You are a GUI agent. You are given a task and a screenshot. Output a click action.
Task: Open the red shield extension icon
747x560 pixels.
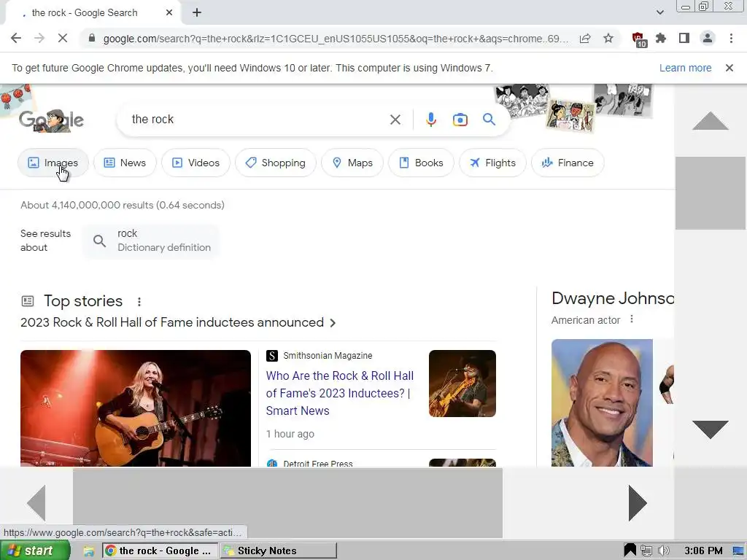[638, 39]
